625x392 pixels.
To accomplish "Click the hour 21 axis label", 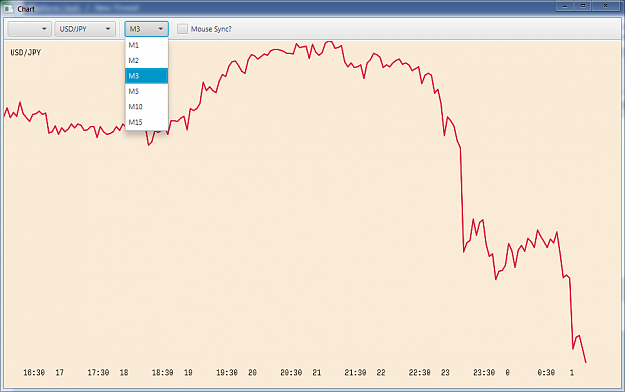I will coord(316,372).
